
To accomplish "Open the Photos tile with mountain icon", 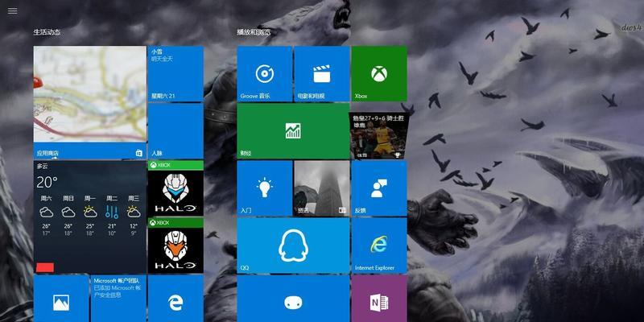I will click(x=61, y=299).
